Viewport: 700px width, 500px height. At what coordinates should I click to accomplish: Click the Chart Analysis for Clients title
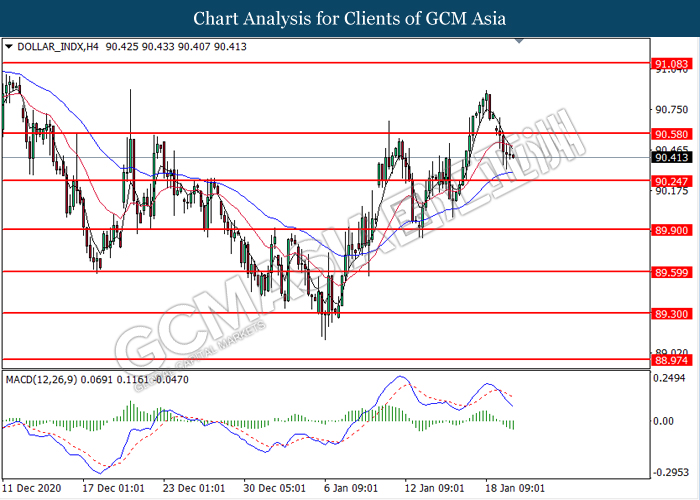[349, 18]
